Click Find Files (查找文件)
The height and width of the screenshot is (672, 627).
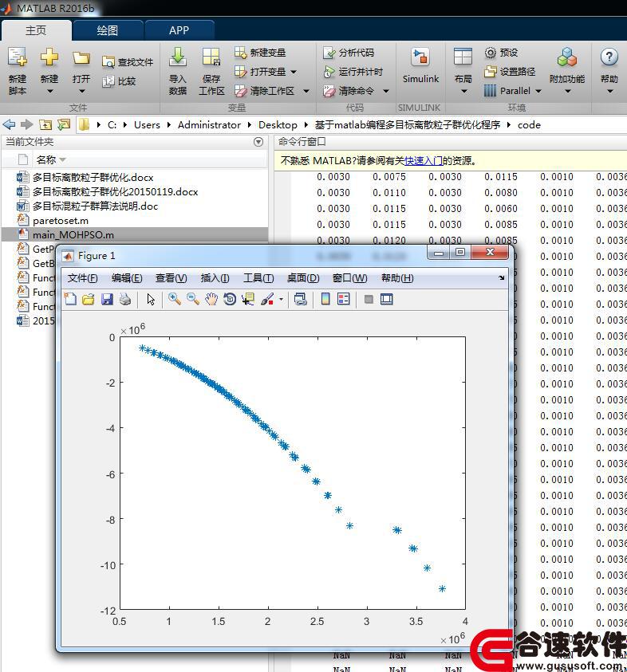pyautogui.click(x=128, y=62)
